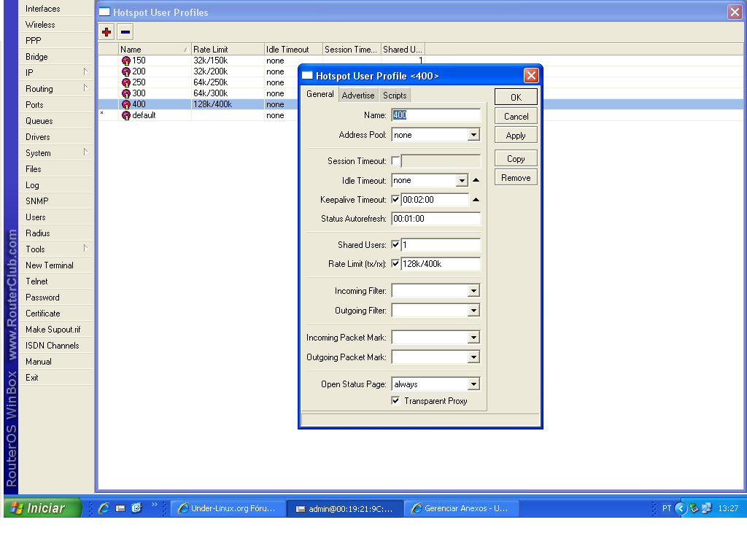
Task: Select the profile icon in row 300
Action: (x=125, y=93)
